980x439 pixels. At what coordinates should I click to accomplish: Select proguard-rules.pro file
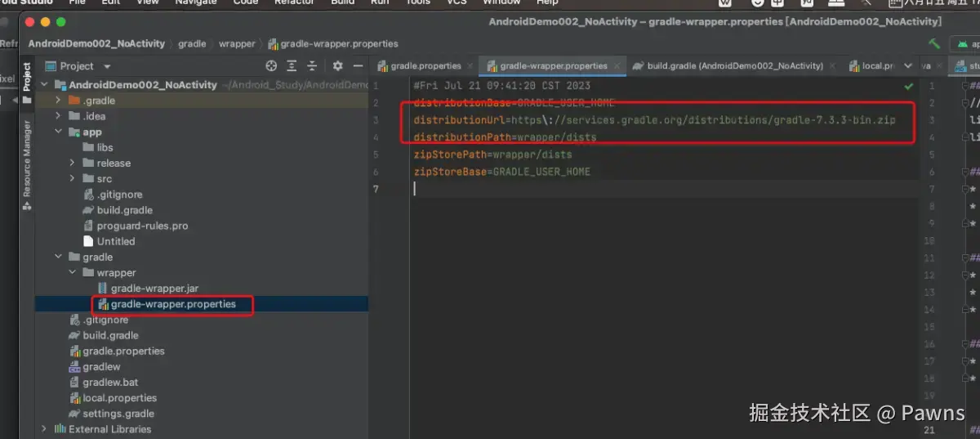(136, 226)
